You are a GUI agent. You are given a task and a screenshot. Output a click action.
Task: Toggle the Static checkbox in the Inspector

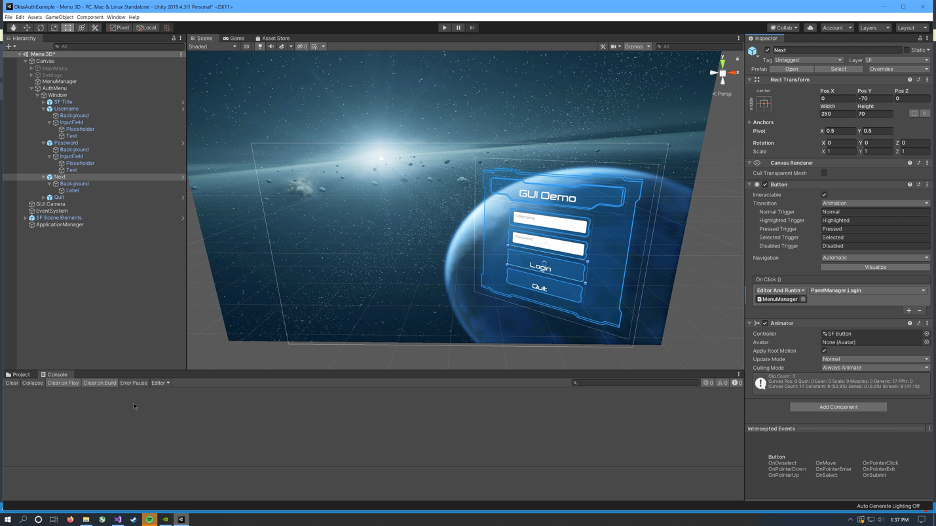[x=906, y=49]
